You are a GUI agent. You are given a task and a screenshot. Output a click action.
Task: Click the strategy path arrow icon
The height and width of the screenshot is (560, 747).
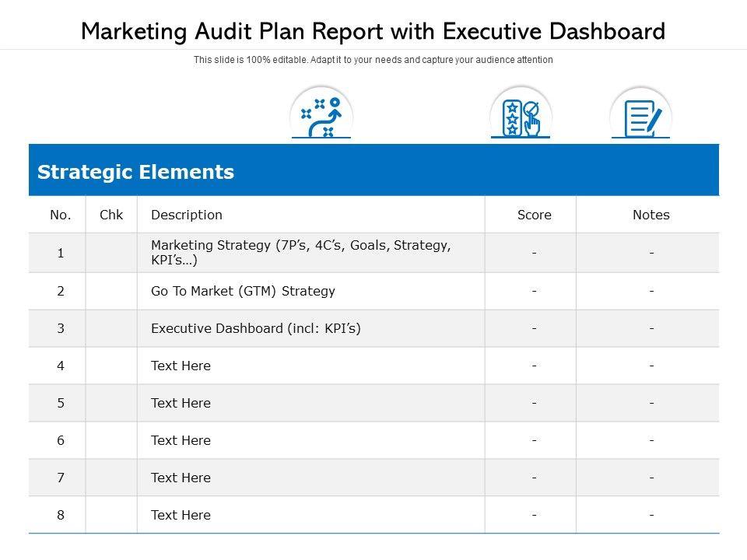coord(321,117)
